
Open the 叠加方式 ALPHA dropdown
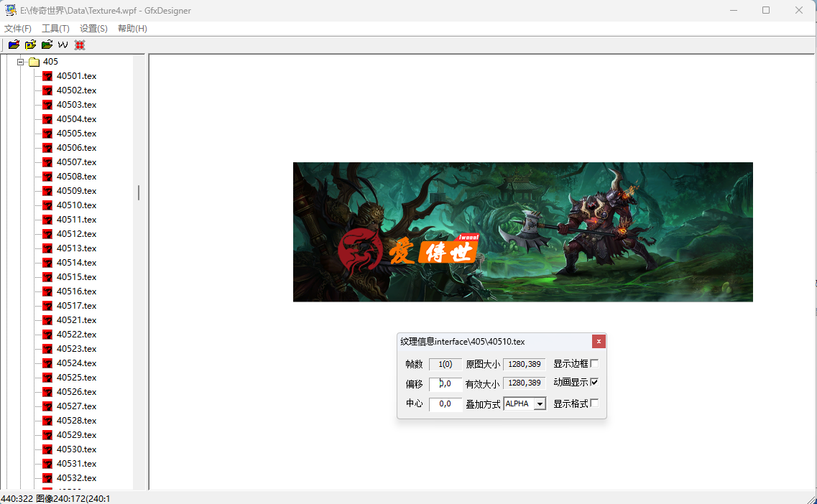pos(524,403)
